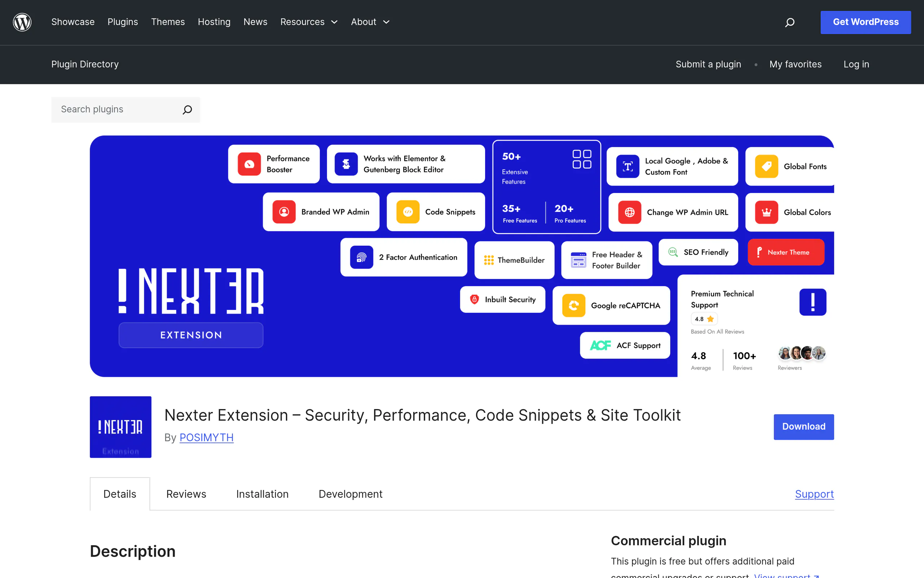Click the Change WP Admin URL globe icon
Image resolution: width=924 pixels, height=578 pixels.
pyautogui.click(x=629, y=212)
